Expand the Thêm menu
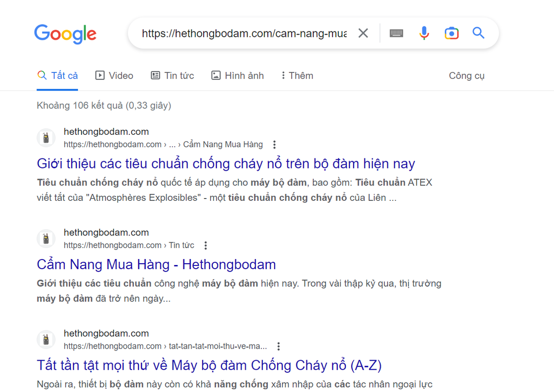This screenshot has height=392, width=554. click(297, 76)
